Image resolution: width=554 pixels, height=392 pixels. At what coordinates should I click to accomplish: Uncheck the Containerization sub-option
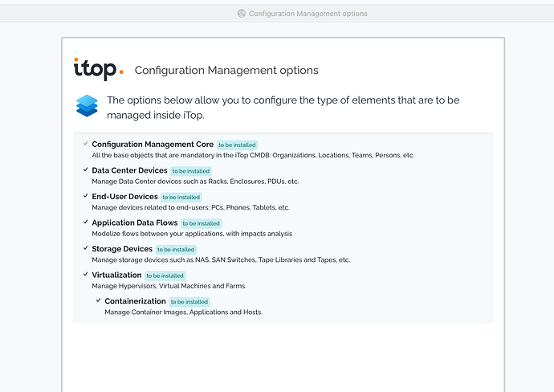98,300
